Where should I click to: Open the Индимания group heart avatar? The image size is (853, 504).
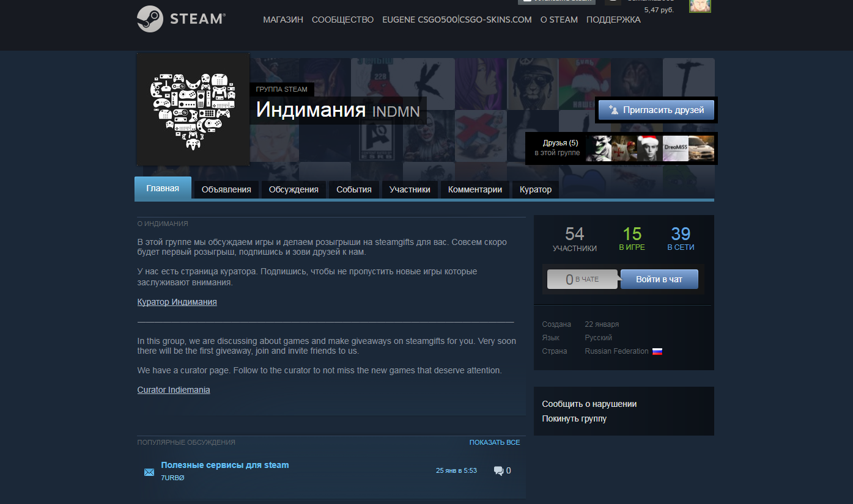click(x=193, y=109)
